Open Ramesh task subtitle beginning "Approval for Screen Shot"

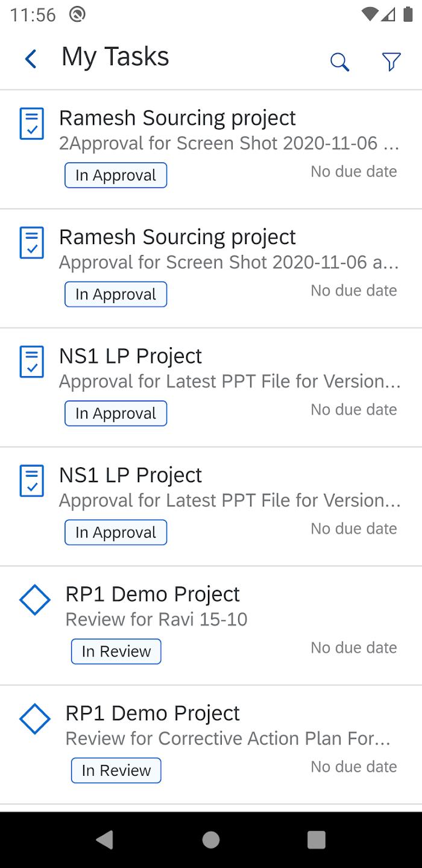(x=229, y=263)
